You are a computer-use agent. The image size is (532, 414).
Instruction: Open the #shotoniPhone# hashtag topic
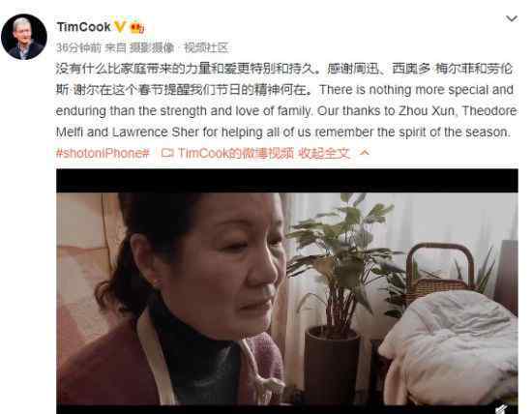pos(103,154)
